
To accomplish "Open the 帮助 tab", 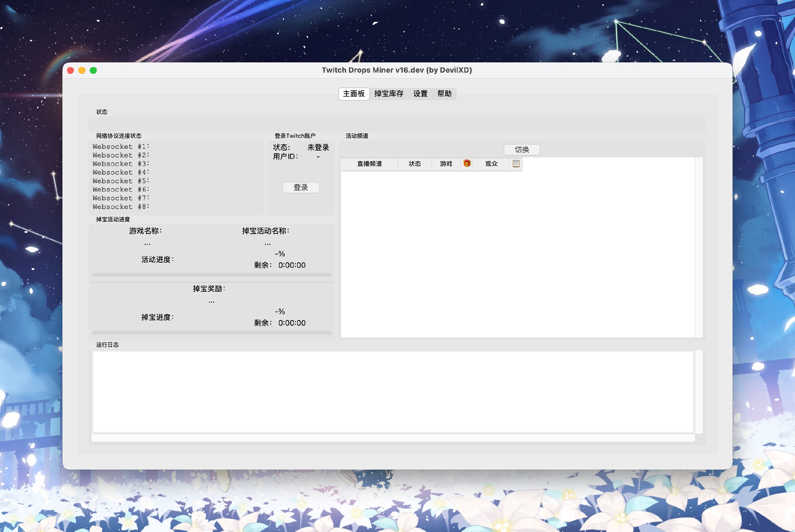I will pos(444,94).
